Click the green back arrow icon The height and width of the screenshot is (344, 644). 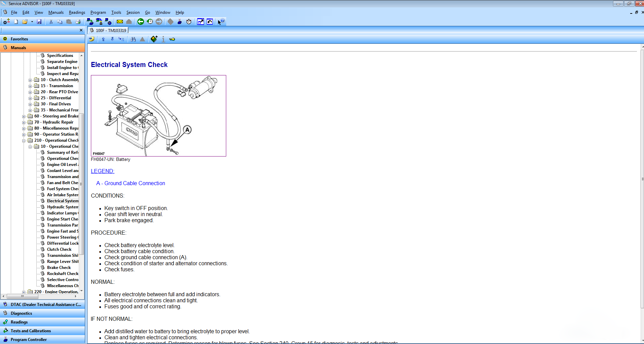click(141, 22)
